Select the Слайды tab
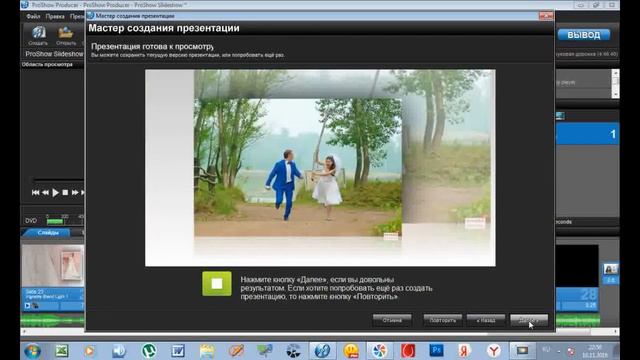Viewport: 640px width, 360px height. click(x=48, y=233)
